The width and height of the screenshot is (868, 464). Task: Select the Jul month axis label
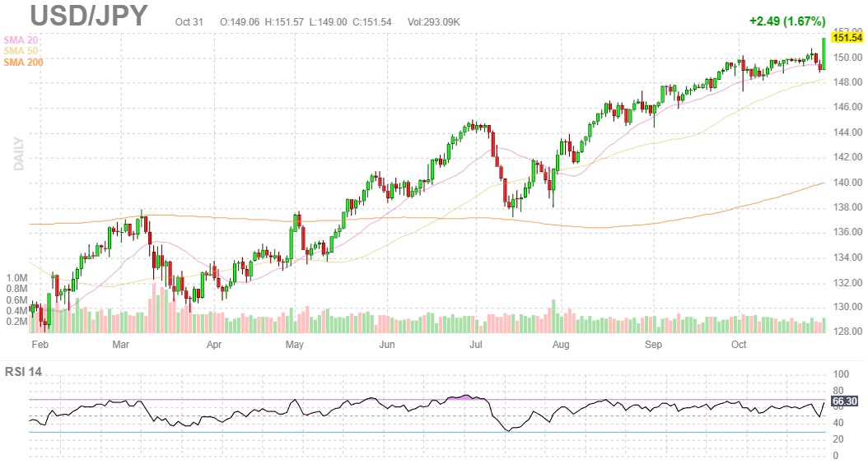click(x=475, y=345)
